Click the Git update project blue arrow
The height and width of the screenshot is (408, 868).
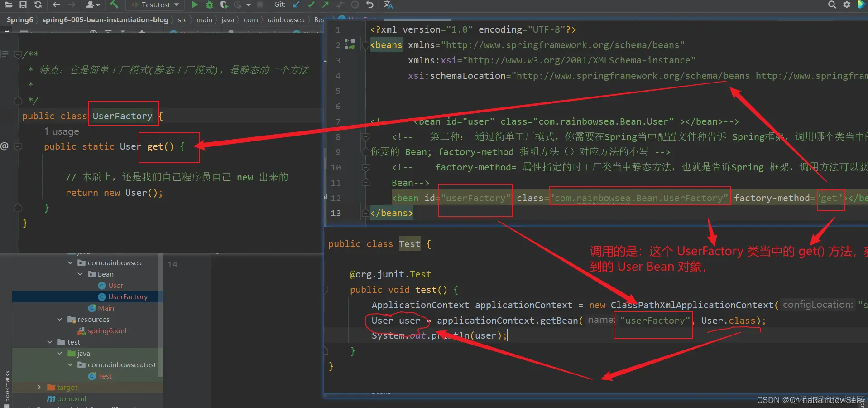coord(296,5)
